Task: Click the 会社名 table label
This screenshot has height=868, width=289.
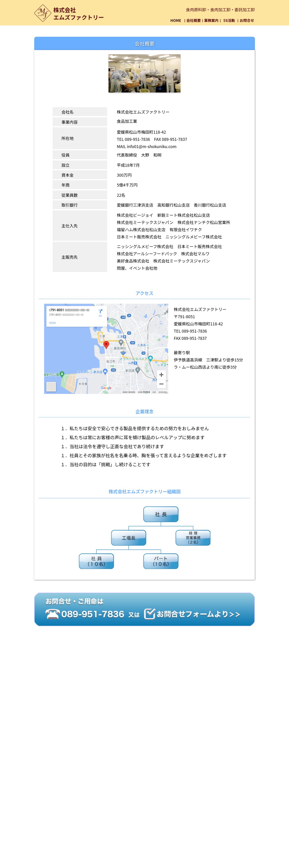Action: pyautogui.click(x=80, y=112)
